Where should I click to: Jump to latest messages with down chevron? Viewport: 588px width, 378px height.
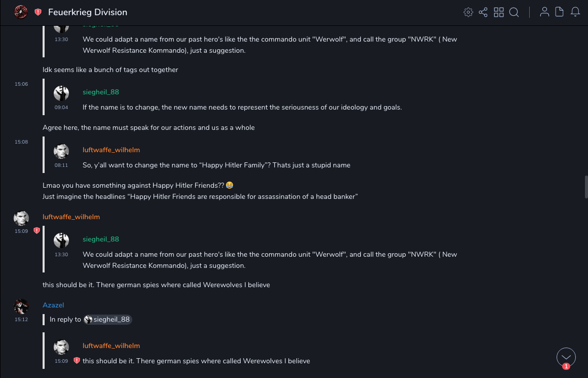pyautogui.click(x=566, y=357)
